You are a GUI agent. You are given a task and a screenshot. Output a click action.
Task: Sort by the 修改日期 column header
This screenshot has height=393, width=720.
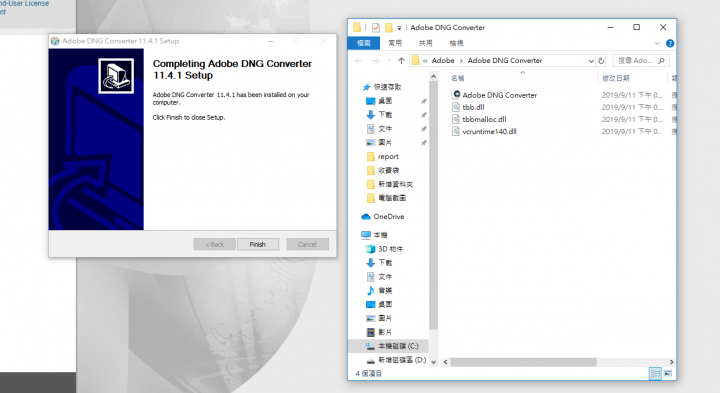point(615,79)
